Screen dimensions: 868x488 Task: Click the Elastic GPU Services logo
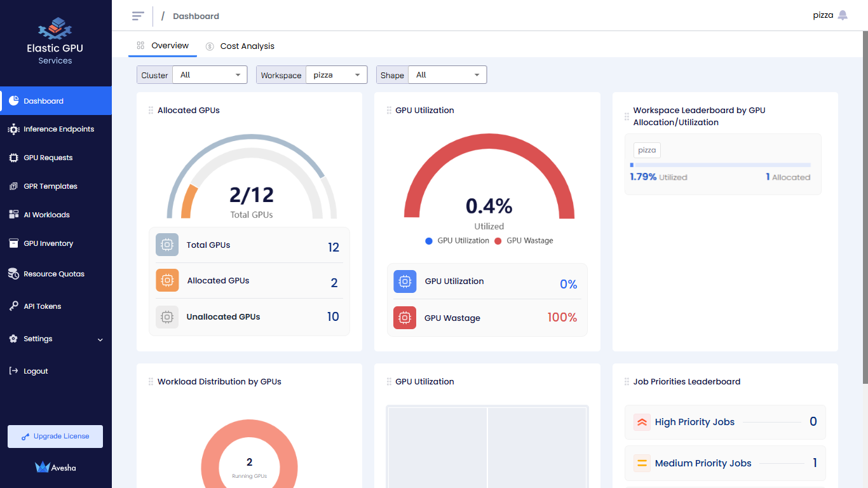[x=55, y=41]
